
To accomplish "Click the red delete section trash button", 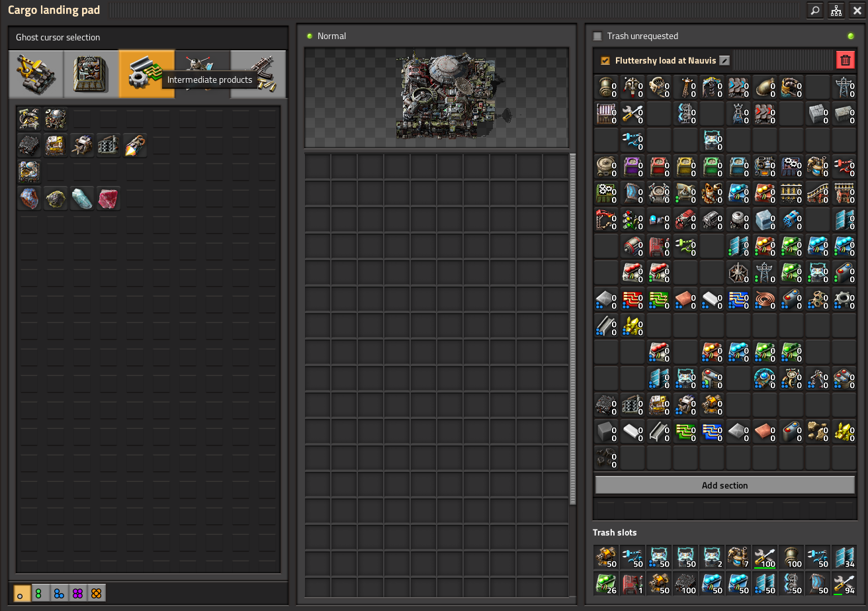I will [845, 60].
